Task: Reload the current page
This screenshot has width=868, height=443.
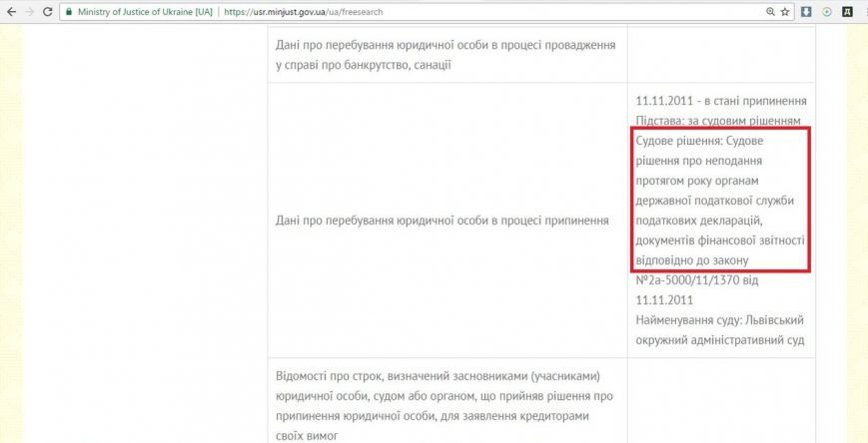Action: [x=48, y=12]
